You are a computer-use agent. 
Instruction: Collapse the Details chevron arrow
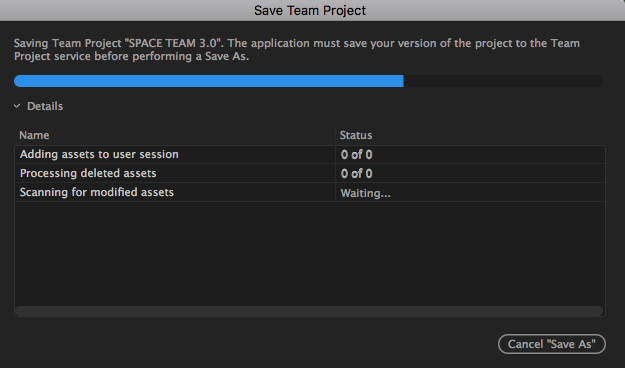coord(17,106)
